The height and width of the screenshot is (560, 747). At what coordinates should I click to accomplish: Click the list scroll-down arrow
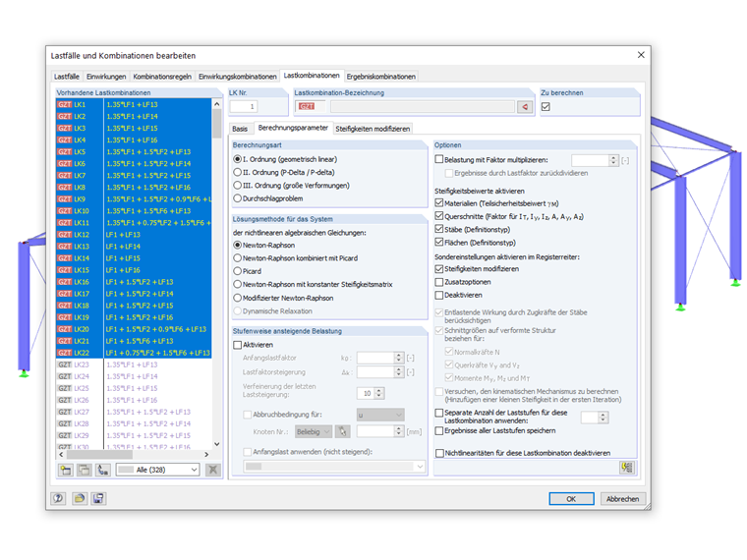(x=217, y=444)
